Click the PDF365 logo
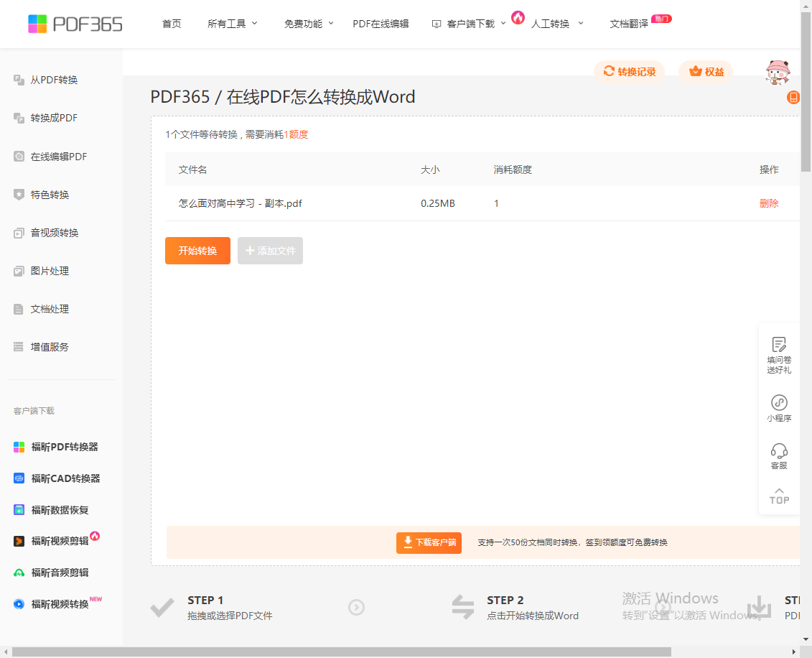The height and width of the screenshot is (658, 812). (75, 24)
